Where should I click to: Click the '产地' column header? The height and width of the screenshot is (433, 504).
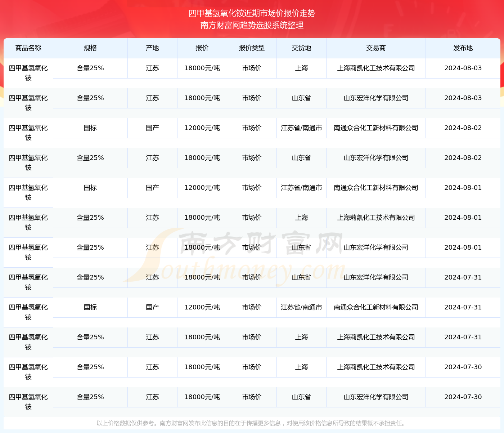click(152, 48)
